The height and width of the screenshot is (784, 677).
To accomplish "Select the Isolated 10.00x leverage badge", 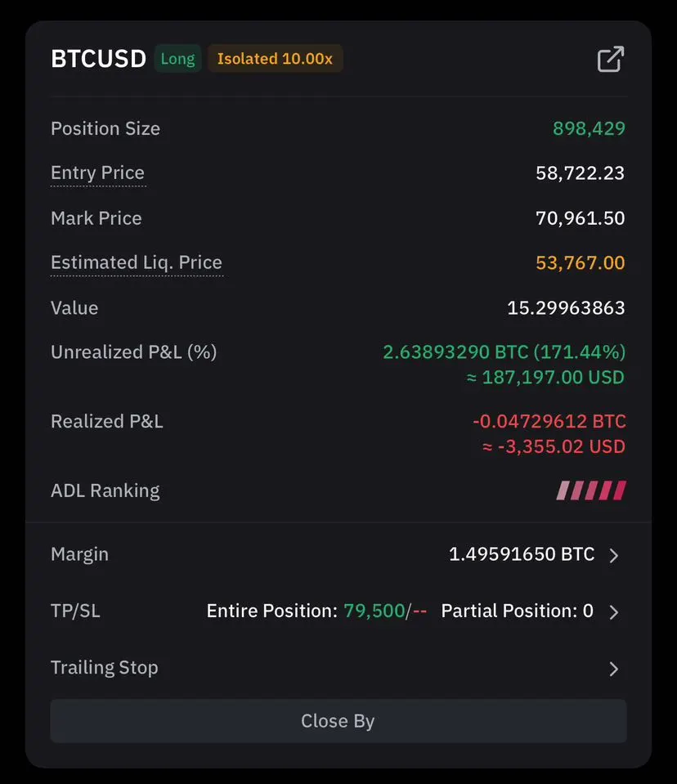I will (275, 59).
